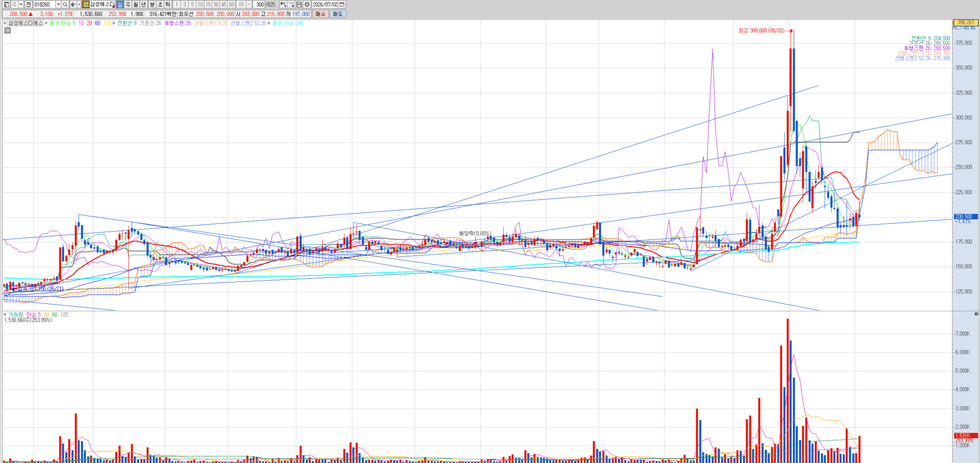
Task: Click the blue 200,500 current price axis tag
Action: pyautogui.click(x=965, y=216)
